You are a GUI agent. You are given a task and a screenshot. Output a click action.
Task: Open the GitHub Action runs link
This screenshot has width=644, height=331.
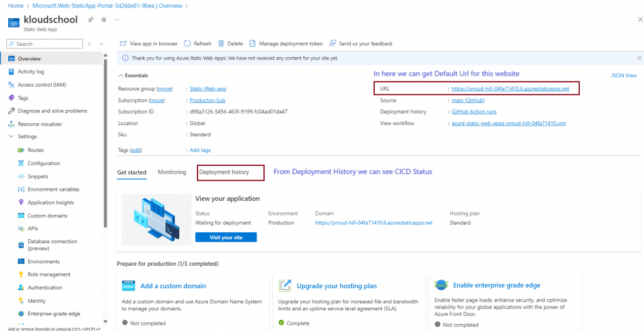[474, 112]
